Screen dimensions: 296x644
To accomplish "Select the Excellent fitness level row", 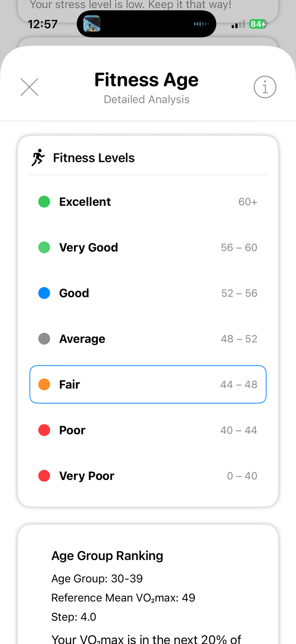I will click(148, 202).
